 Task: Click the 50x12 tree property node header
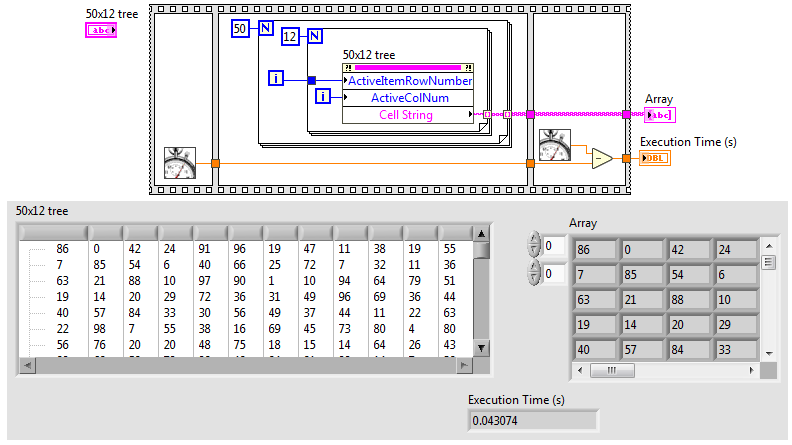(408, 68)
